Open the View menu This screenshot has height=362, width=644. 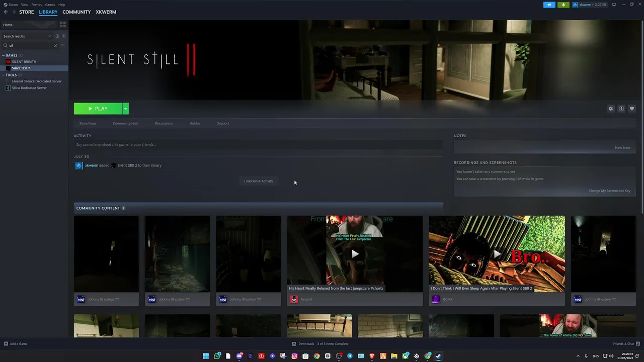coord(24,5)
